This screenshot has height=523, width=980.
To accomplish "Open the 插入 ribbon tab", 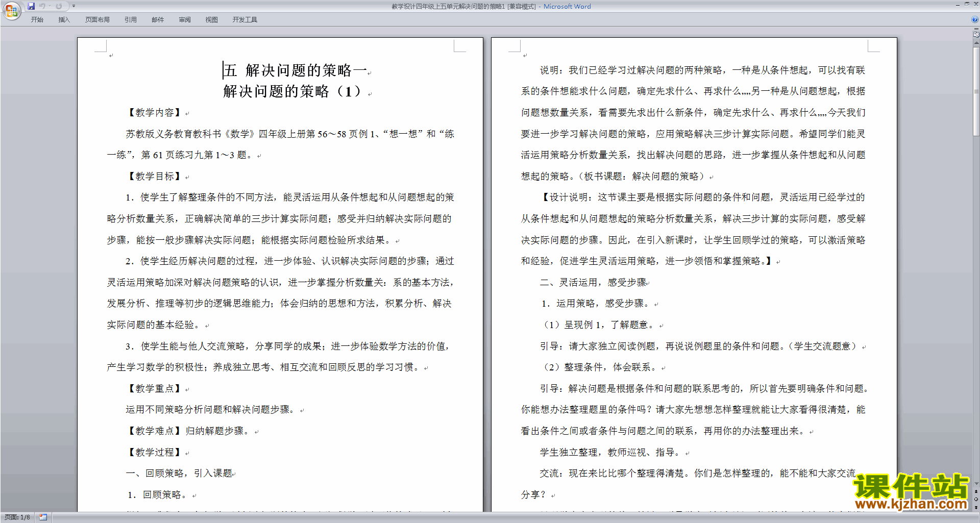I will click(64, 20).
